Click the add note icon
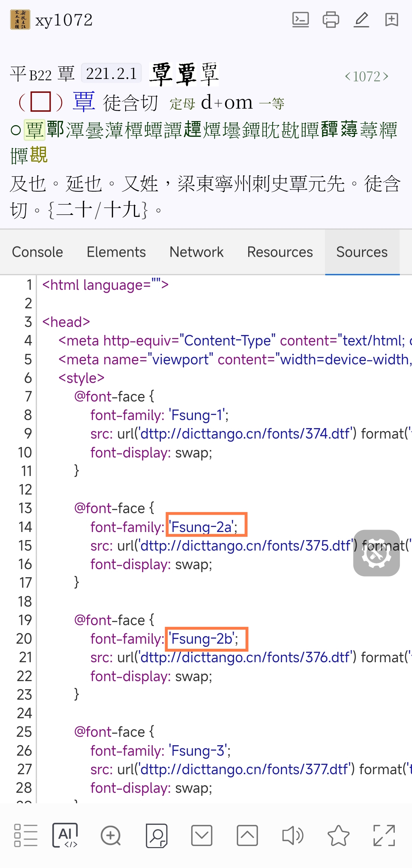 391,20
